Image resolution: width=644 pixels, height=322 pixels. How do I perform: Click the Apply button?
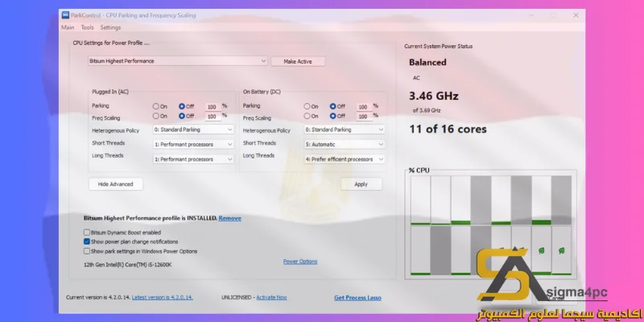(x=361, y=184)
